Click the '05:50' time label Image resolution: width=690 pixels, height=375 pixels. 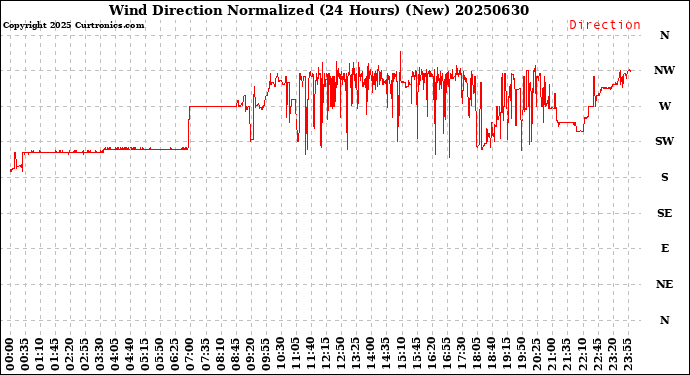[161, 354]
